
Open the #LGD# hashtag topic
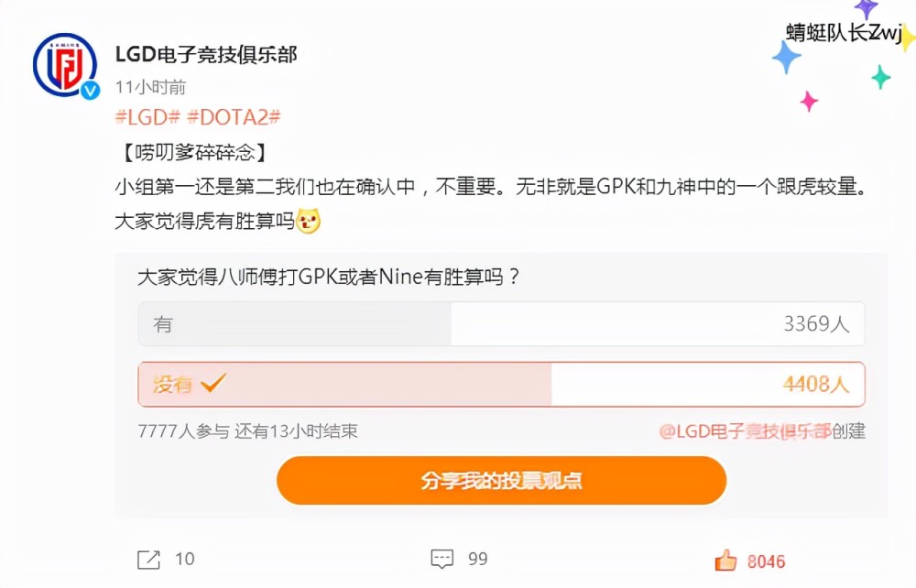[x=147, y=117]
